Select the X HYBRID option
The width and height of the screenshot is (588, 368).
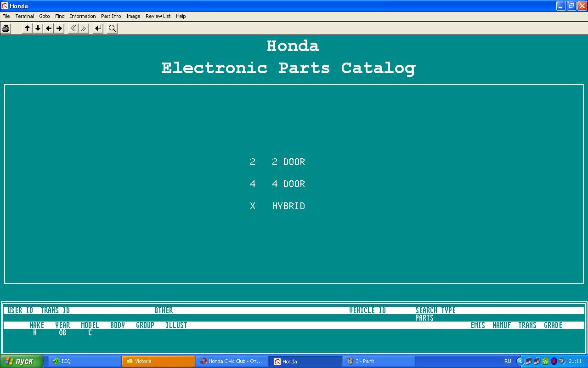tap(277, 206)
